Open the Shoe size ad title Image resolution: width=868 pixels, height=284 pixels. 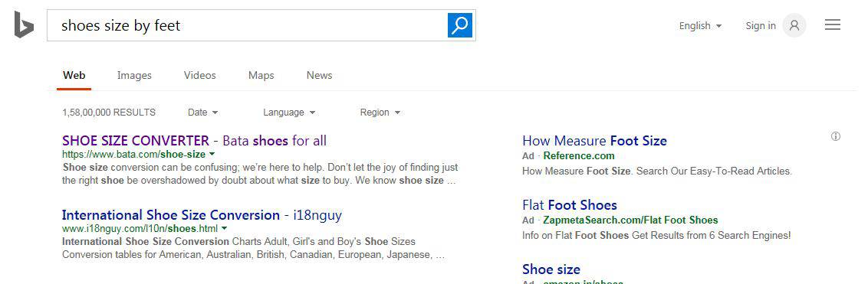tap(551, 269)
